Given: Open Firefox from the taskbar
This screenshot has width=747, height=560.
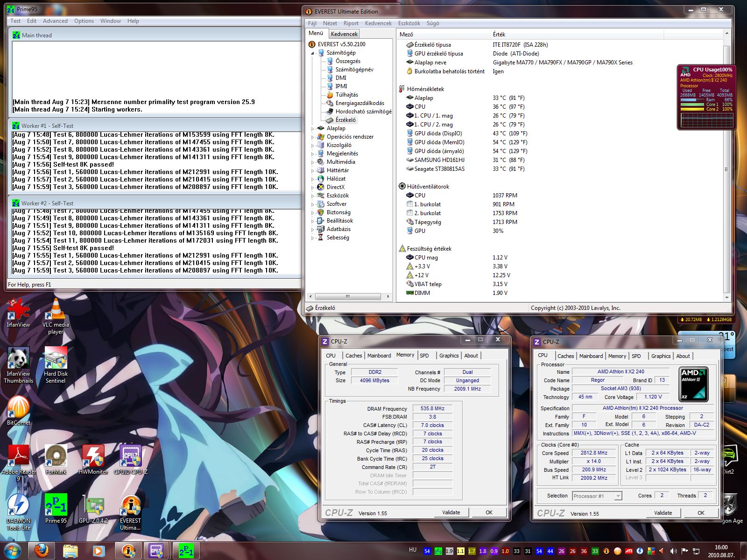Looking at the screenshot, I should point(41,551).
